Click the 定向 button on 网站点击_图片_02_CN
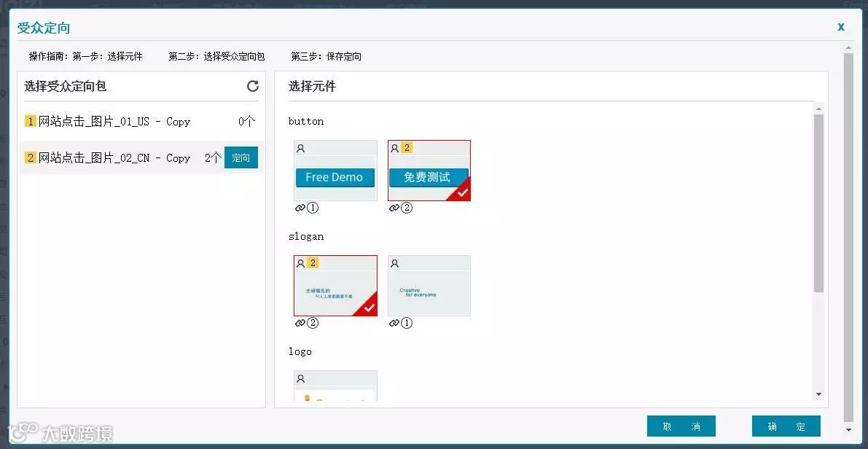Viewport: 868px width, 449px height. [241, 157]
